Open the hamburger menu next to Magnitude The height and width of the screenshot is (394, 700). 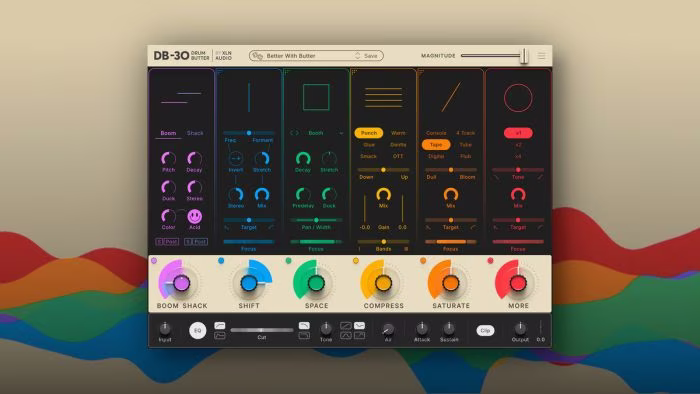(542, 56)
